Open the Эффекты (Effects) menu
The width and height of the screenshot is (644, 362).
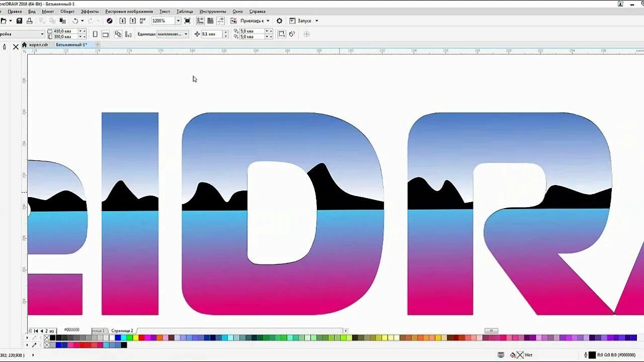click(90, 11)
